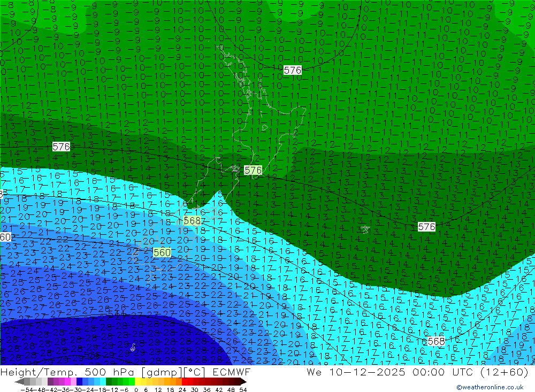
Task: Click the 576 label over Cook Strait
Action: point(253,170)
